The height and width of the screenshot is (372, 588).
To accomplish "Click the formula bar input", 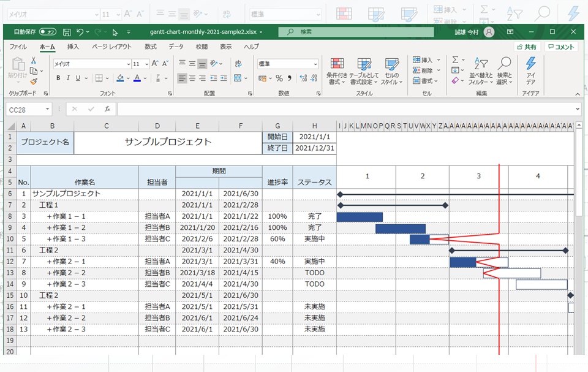I will 345,109.
